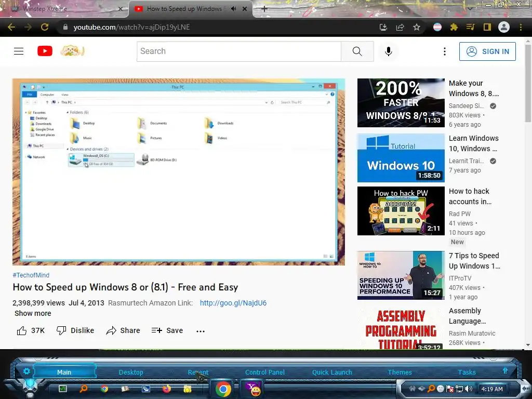
Task: Collapse the taskbar with the left arrow
Action: coord(526,388)
